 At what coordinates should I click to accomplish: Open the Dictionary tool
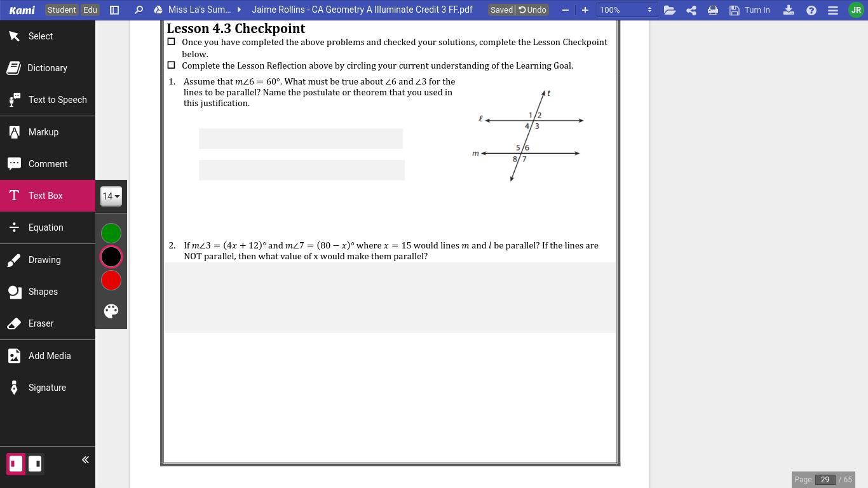48,68
